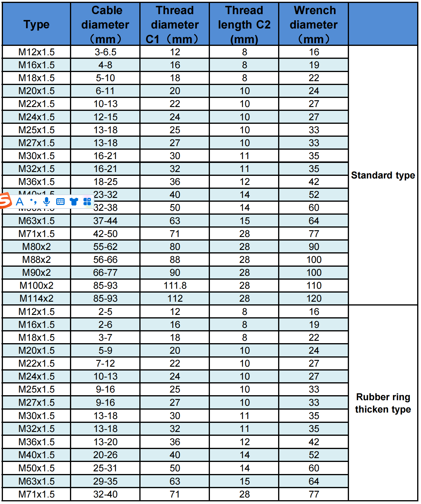This screenshot has width=421, height=504.
Task: Select the cable diameter cell '18-25'
Action: click(105, 182)
